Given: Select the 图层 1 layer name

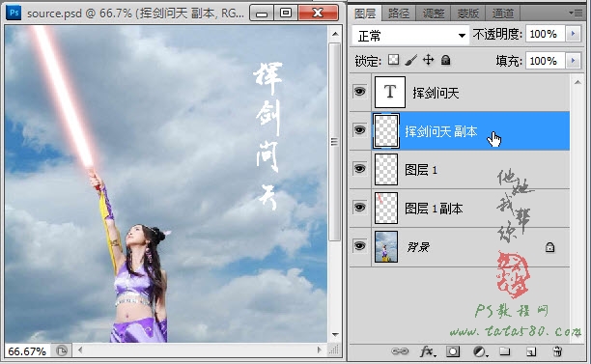Looking at the screenshot, I should [x=421, y=170].
